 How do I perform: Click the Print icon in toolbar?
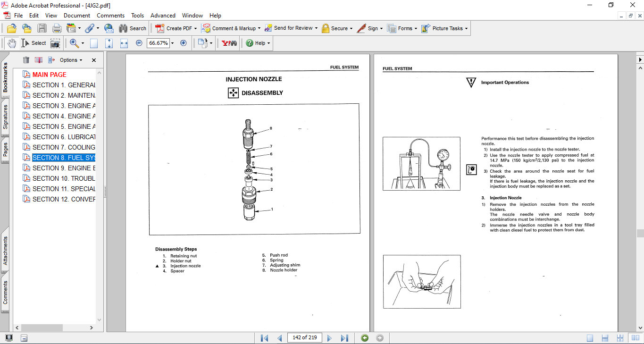click(x=57, y=28)
